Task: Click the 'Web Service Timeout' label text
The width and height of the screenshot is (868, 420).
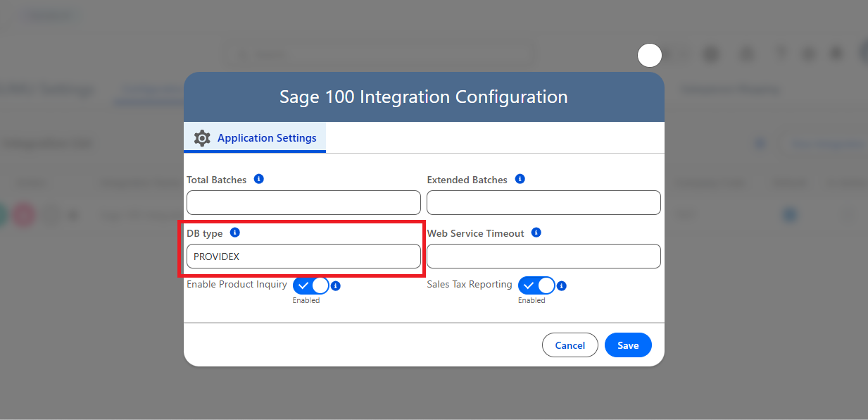Action: 476,234
